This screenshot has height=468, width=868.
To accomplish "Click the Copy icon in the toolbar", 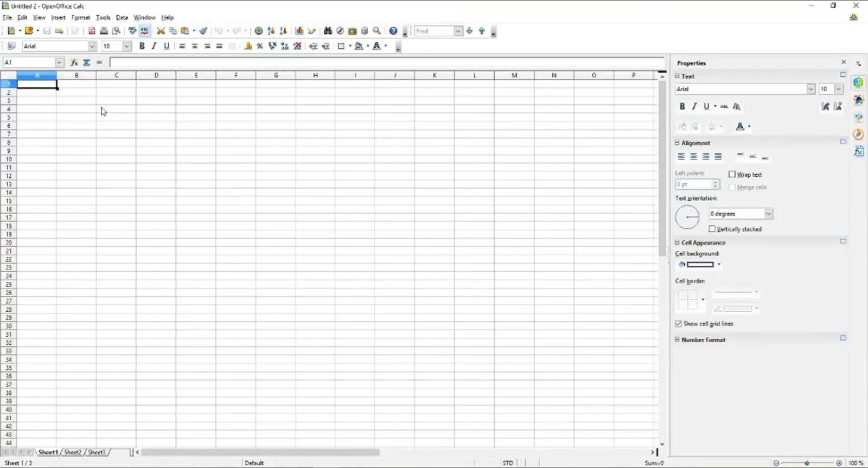I will pos(173,31).
